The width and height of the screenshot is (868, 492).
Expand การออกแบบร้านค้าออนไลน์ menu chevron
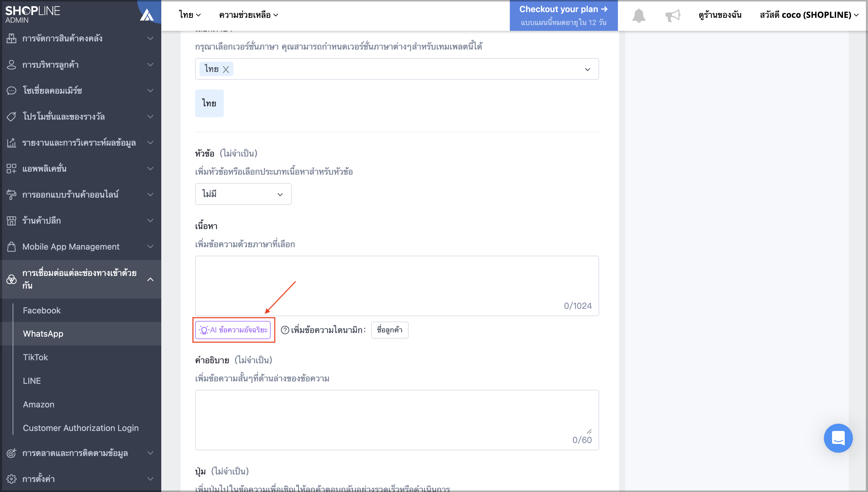pyautogui.click(x=151, y=195)
